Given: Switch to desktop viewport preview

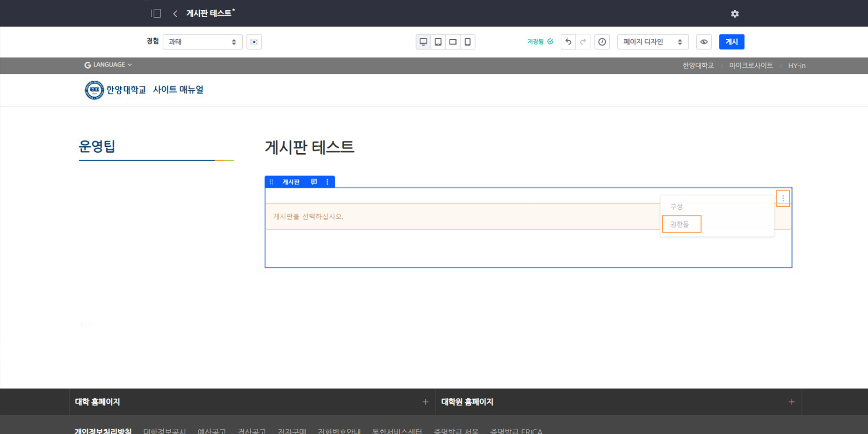Looking at the screenshot, I should [423, 42].
